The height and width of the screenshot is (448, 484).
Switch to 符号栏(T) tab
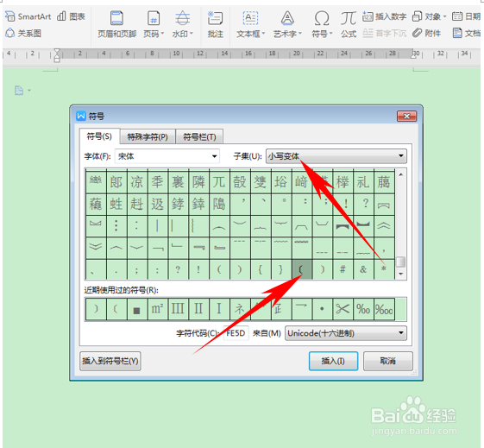199,136
